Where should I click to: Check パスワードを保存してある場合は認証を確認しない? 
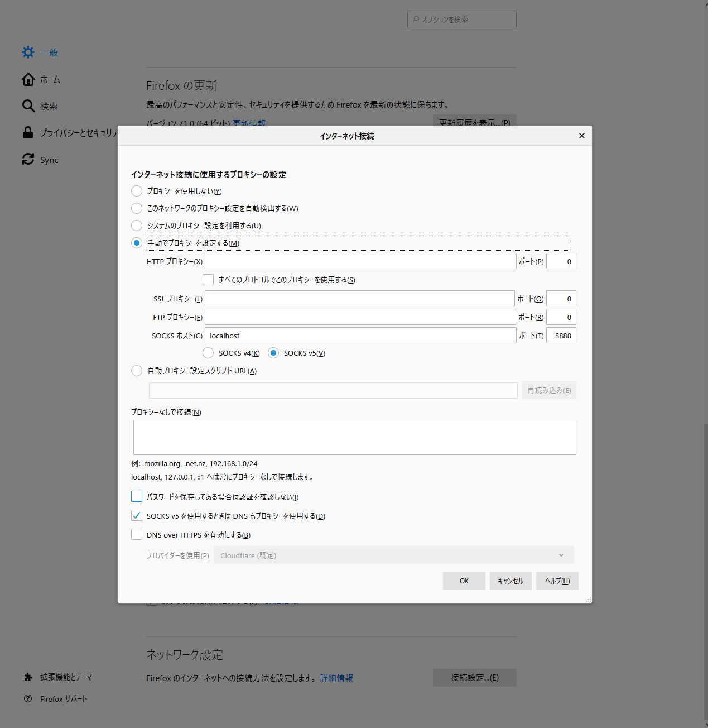click(x=137, y=496)
